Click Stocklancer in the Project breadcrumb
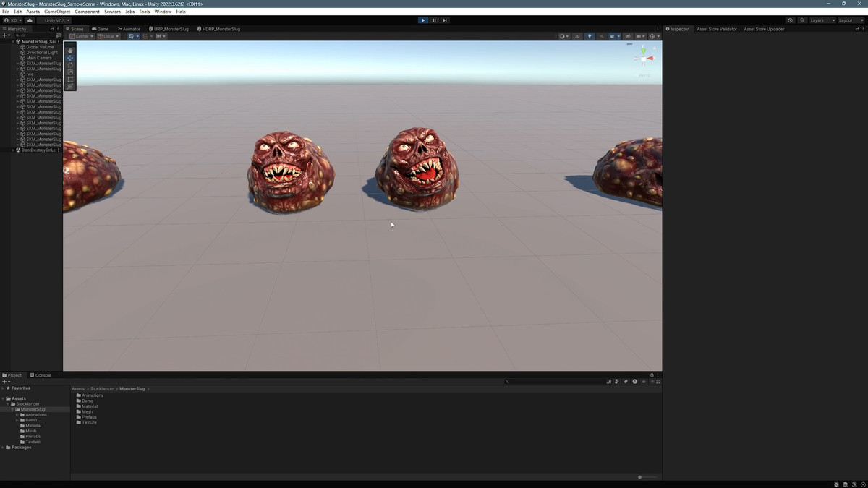Viewport: 868px width, 488px height. click(101, 389)
